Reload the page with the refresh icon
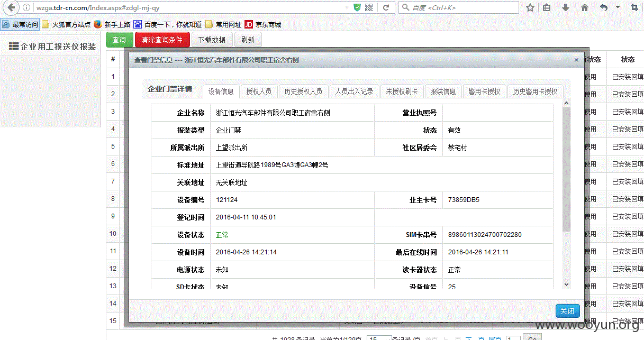 [x=386, y=8]
